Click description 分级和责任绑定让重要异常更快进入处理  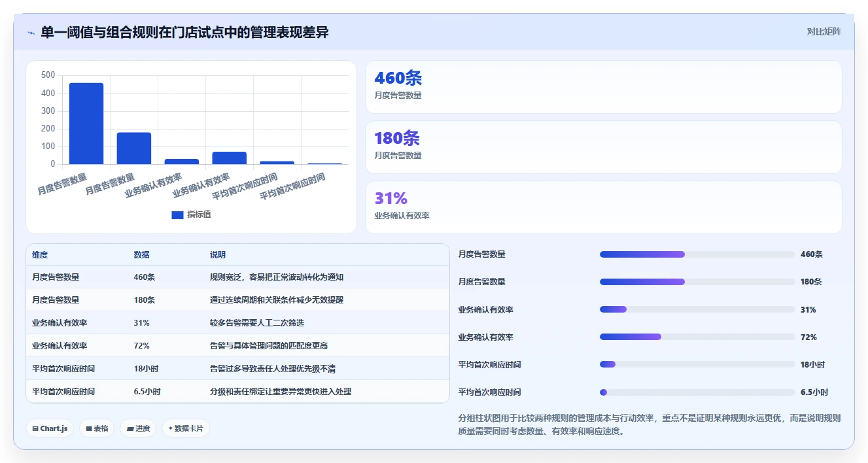[x=281, y=392]
